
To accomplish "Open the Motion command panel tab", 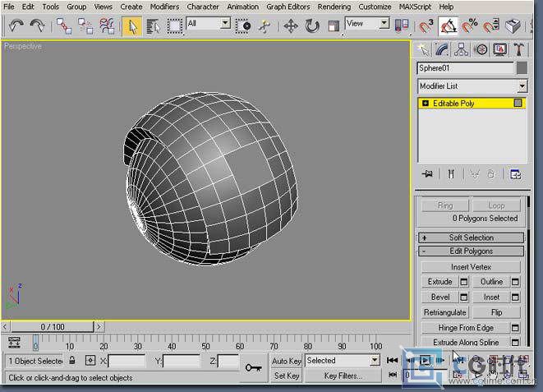I will click(x=481, y=49).
